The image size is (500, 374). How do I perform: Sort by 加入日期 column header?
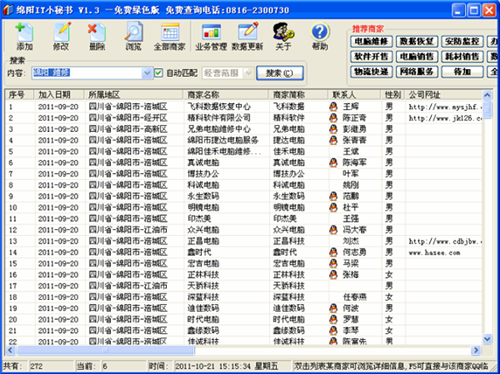click(59, 95)
